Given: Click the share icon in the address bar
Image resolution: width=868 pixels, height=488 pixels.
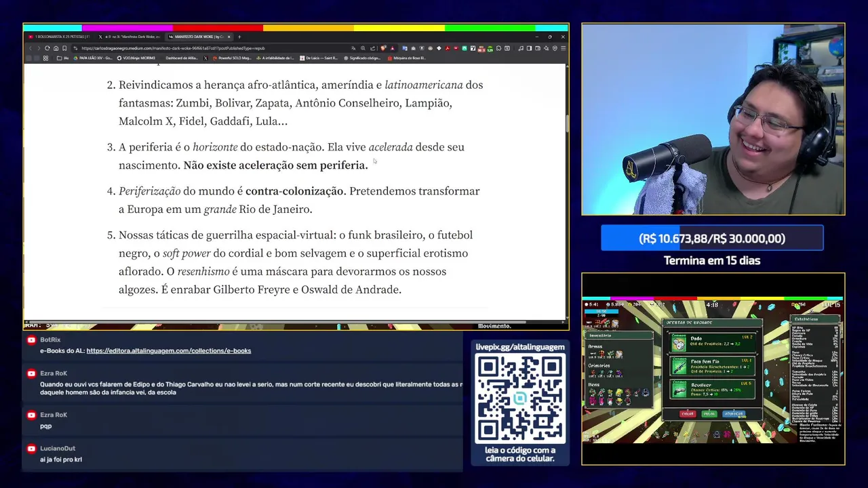Looking at the screenshot, I should tap(372, 48).
